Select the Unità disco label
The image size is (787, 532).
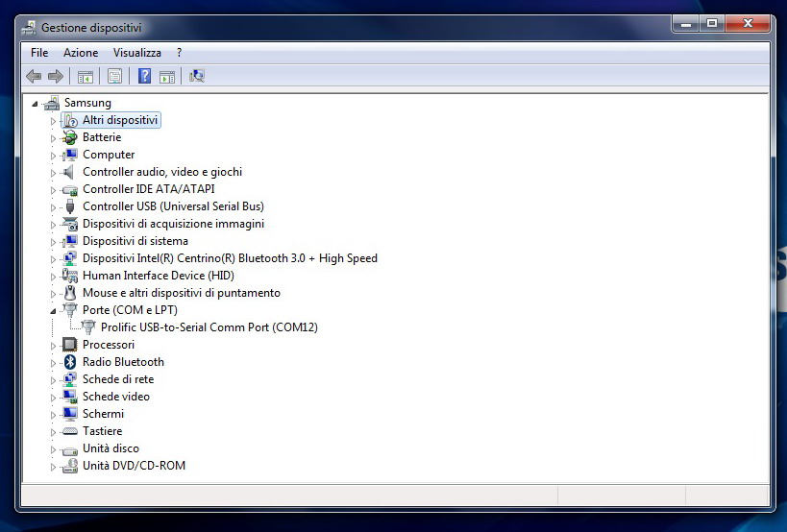tap(111, 448)
